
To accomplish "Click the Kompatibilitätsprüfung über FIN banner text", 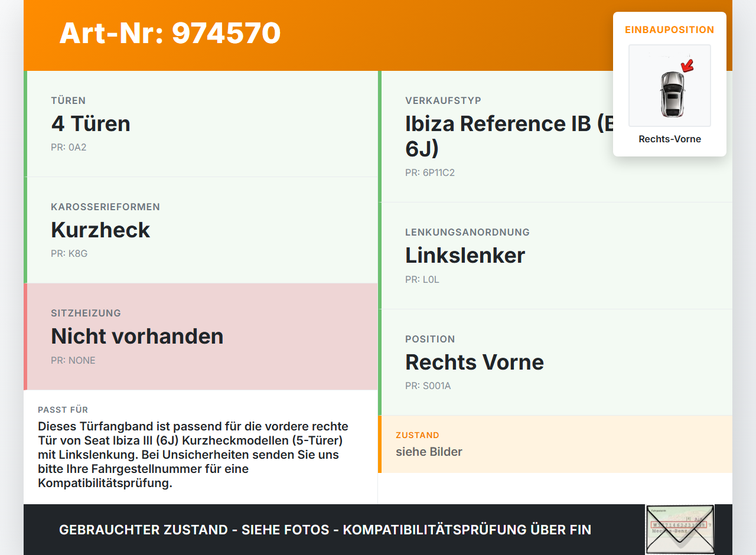I will tap(325, 530).
